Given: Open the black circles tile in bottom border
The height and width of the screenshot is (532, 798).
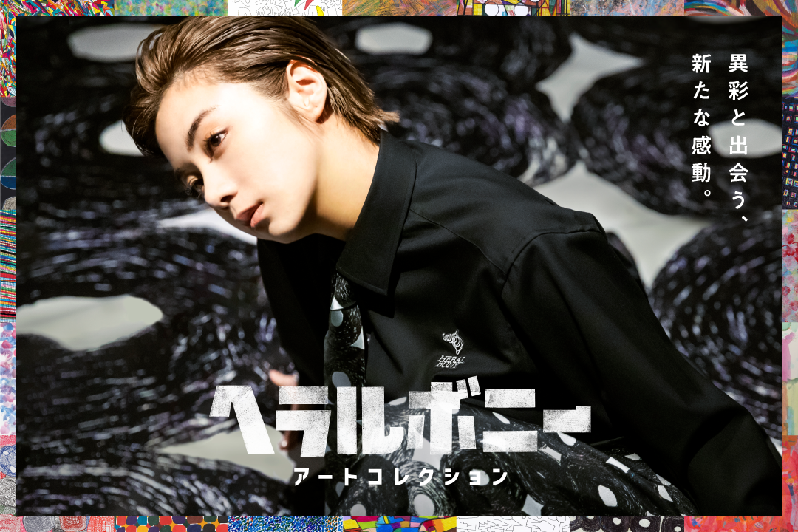Looking at the screenshot, I should click(x=627, y=524).
